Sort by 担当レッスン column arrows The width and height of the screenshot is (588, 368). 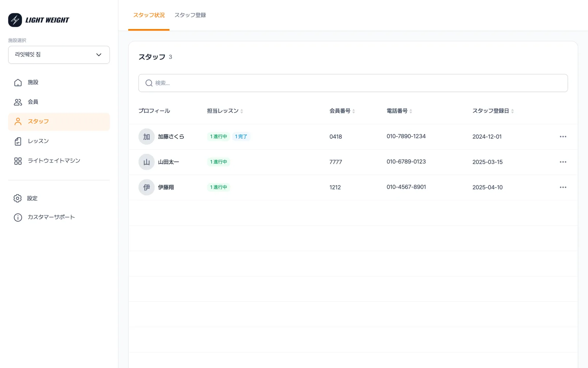(242, 111)
